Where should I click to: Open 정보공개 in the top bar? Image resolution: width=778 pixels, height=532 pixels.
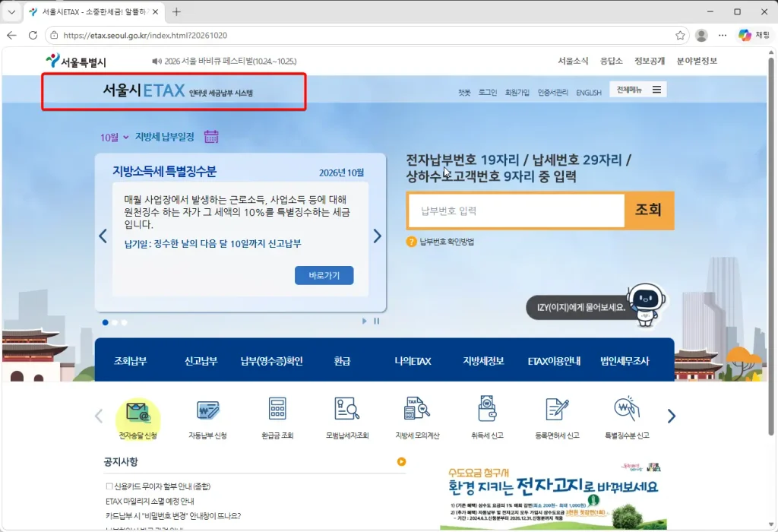tap(650, 61)
